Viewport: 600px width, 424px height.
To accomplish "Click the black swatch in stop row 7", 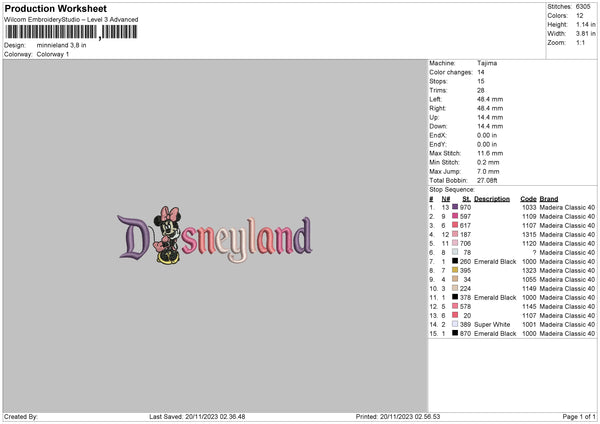I will (x=455, y=261).
